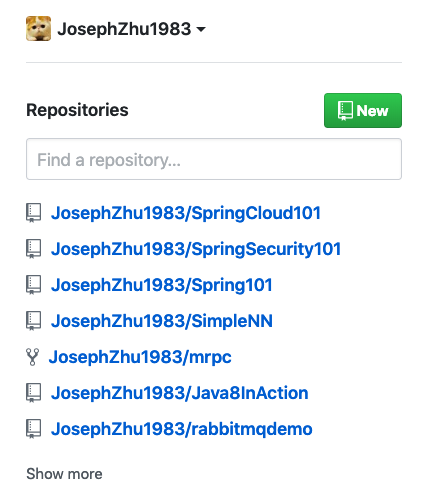Open JosephZhu1983/Spring101 repository

[162, 285]
